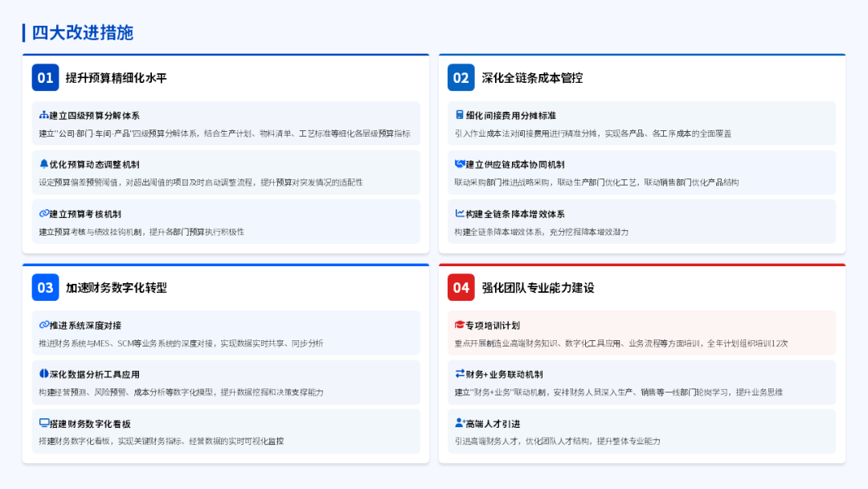Screen dimensions: 868x489
Task: Click the blue 01 number badge
Action: 46,78
